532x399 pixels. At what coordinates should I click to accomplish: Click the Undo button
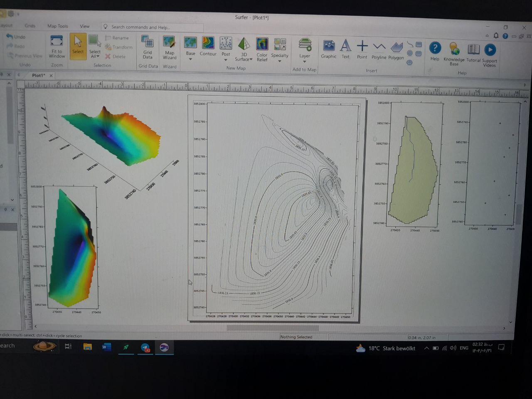click(x=16, y=37)
